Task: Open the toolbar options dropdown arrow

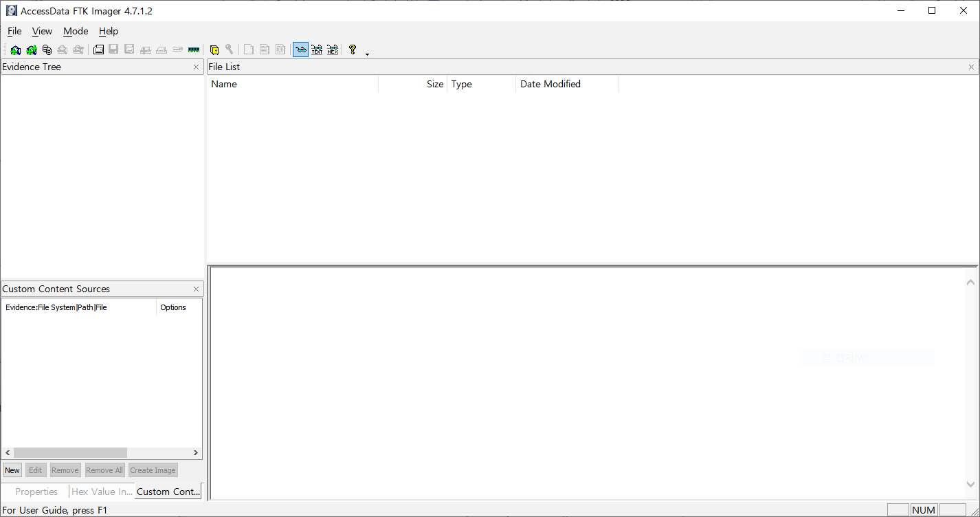Action: 367,54
